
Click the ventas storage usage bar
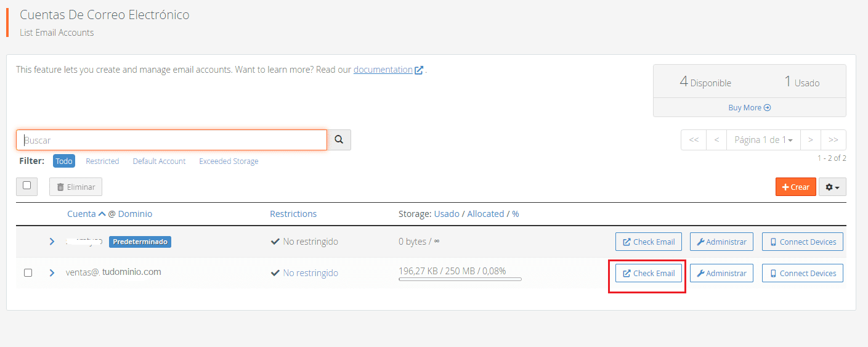click(460, 279)
